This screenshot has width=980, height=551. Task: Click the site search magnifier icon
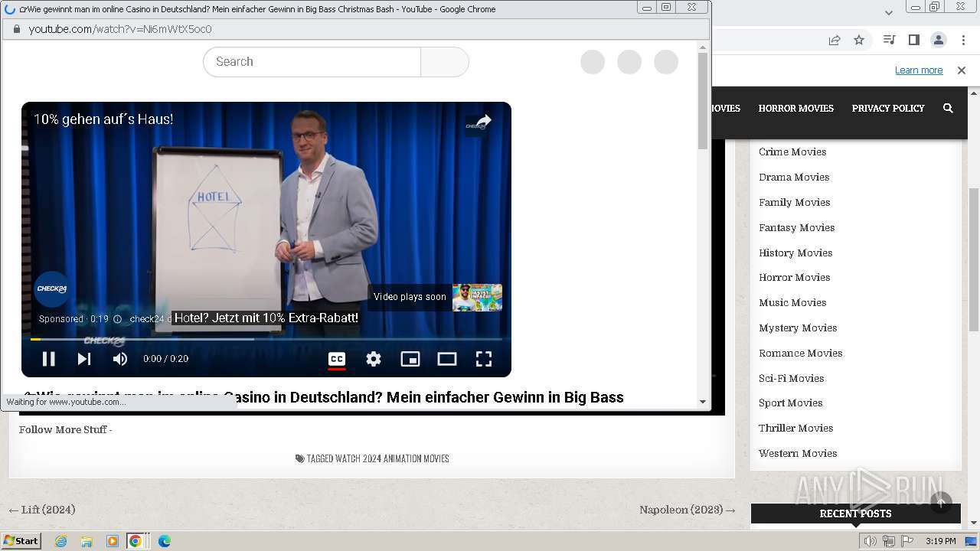pos(948,108)
